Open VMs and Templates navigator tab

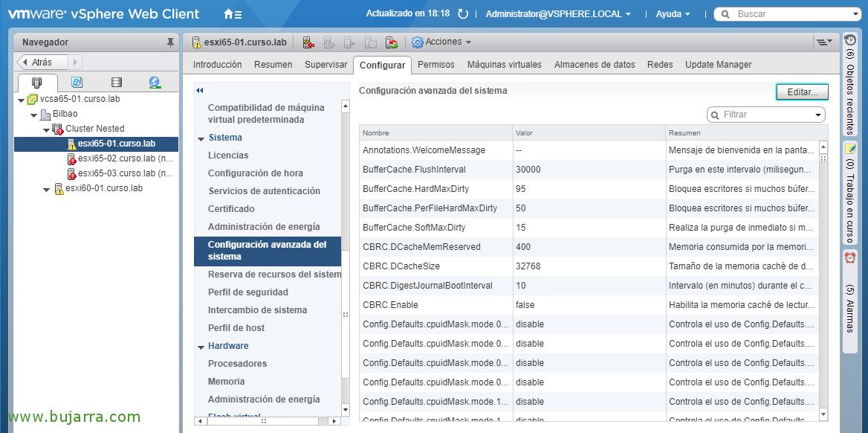[77, 83]
